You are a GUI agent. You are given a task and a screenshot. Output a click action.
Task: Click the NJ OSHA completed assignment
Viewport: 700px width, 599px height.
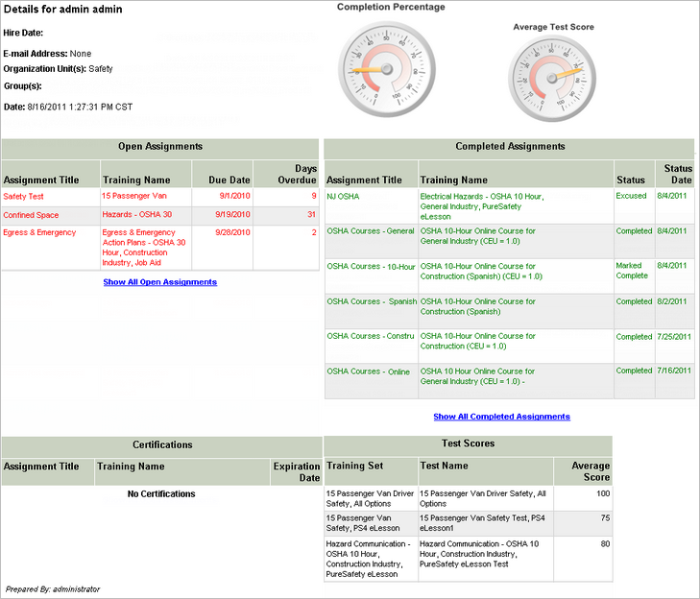[343, 196]
